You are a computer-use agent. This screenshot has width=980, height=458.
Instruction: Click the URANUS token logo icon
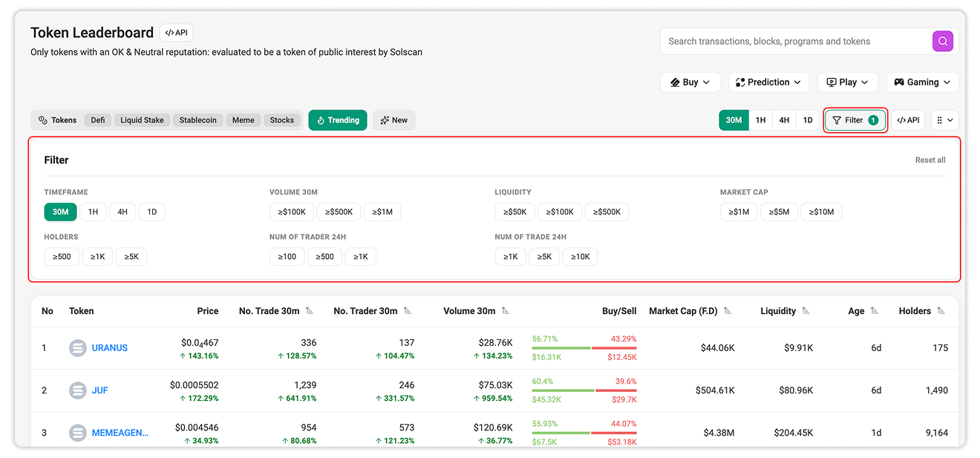[x=78, y=348]
